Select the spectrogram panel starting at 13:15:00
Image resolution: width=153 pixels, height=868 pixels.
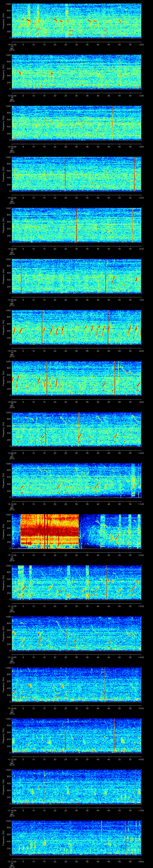[77, 736]
